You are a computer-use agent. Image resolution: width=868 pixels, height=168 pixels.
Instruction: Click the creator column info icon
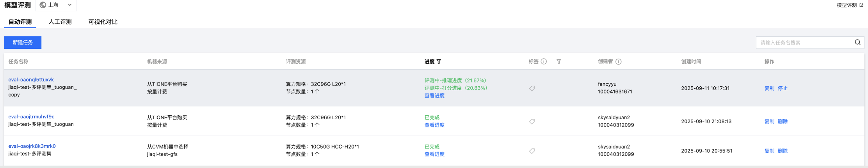619,62
